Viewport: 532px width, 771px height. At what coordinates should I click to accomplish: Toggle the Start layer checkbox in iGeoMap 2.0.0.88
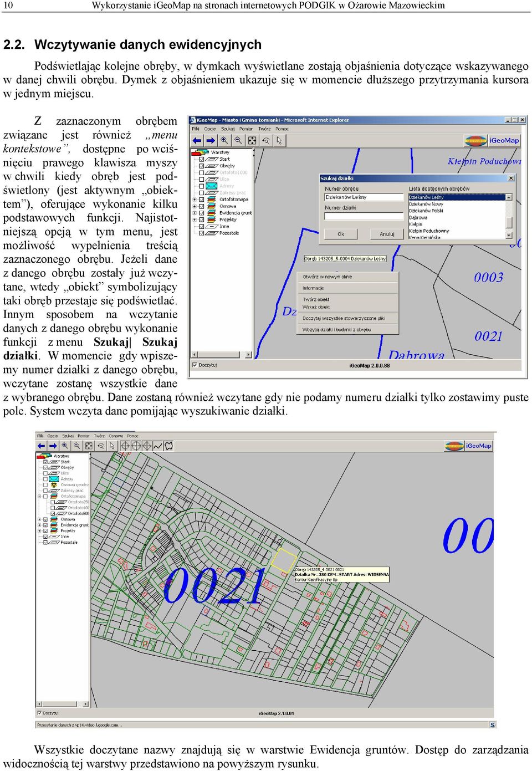(202, 159)
